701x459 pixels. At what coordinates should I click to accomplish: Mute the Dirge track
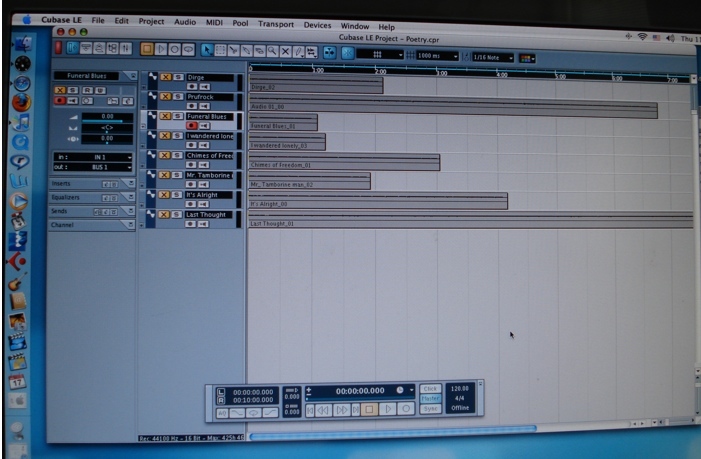tap(167, 77)
